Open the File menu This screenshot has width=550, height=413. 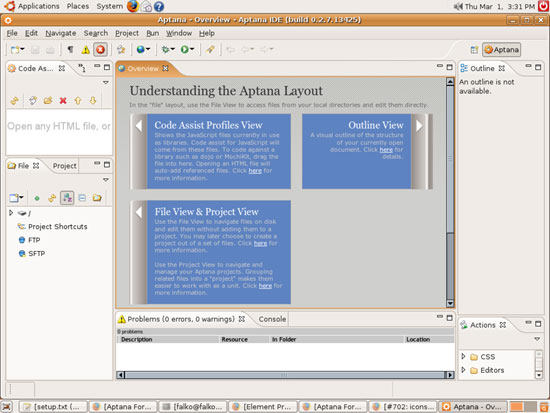(12, 33)
